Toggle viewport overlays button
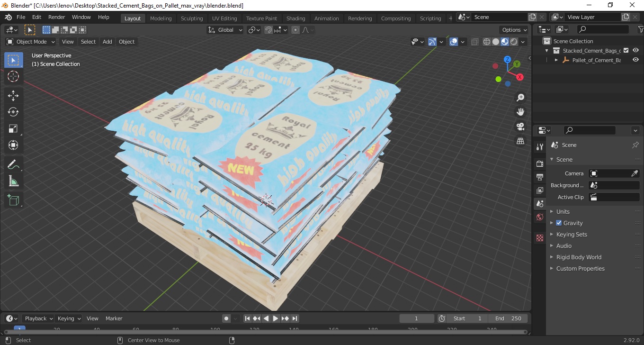 tap(454, 42)
